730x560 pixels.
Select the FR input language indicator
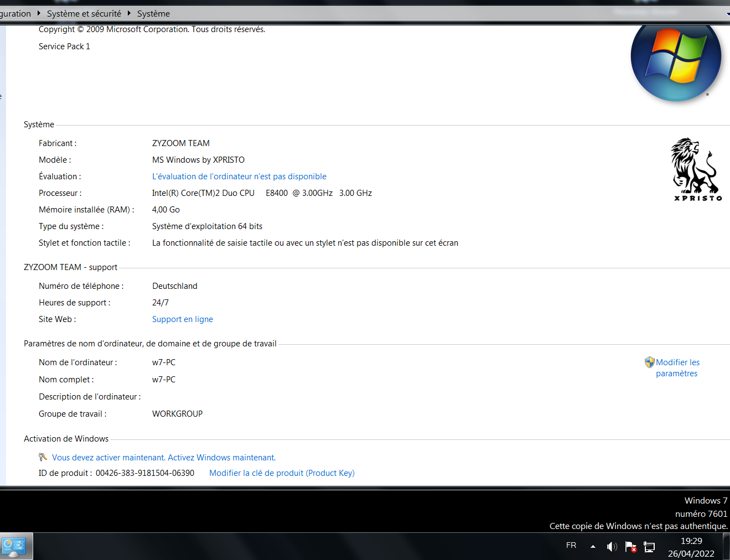point(571,545)
